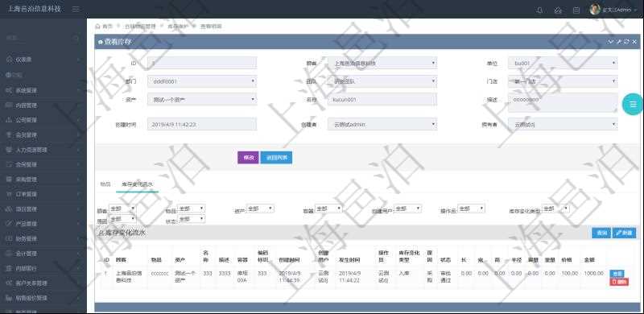The width and height of the screenshot is (644, 314).
Task: Collapse the 查看库存 panel with chevron icon
Action: click(x=611, y=42)
